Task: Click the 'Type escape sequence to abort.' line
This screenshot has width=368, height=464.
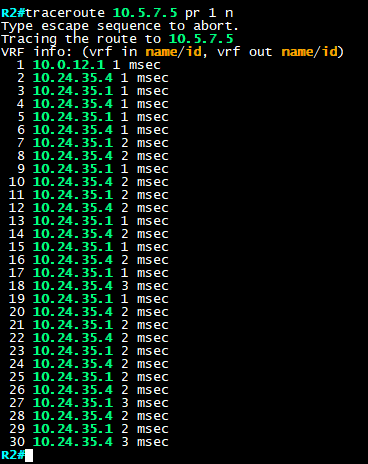Action: click(120, 26)
